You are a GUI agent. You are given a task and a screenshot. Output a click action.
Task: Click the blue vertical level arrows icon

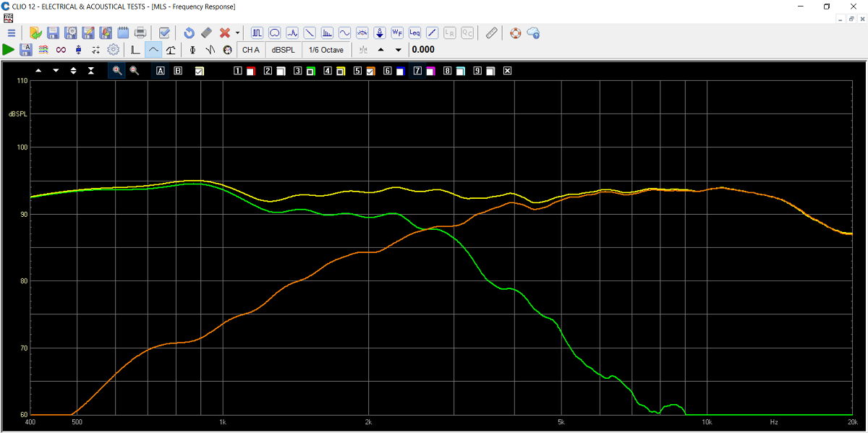click(x=78, y=50)
